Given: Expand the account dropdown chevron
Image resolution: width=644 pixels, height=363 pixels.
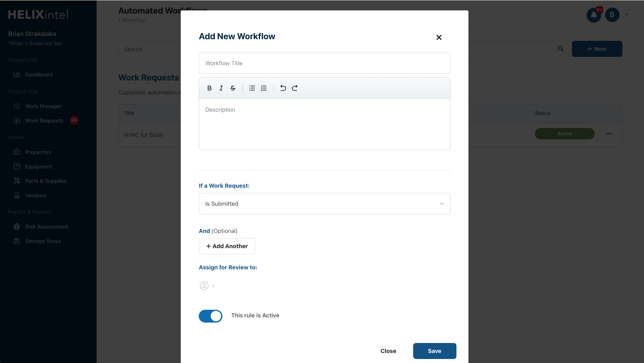Looking at the screenshot, I should pyautogui.click(x=627, y=15).
